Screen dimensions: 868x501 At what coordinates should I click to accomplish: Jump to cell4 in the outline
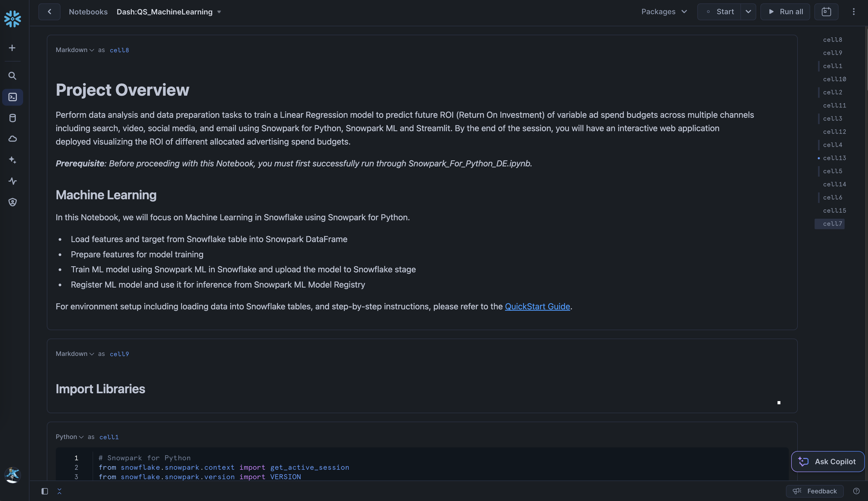832,145
